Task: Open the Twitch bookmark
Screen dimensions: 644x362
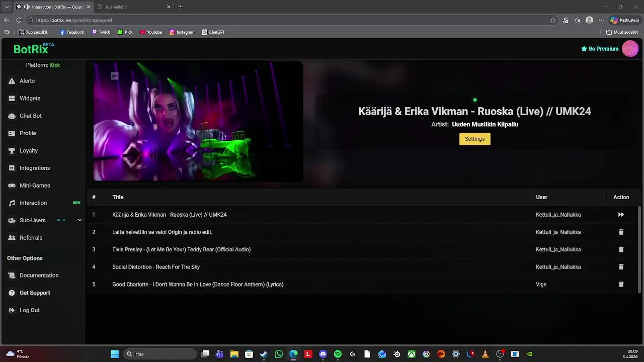Action: 101,32
